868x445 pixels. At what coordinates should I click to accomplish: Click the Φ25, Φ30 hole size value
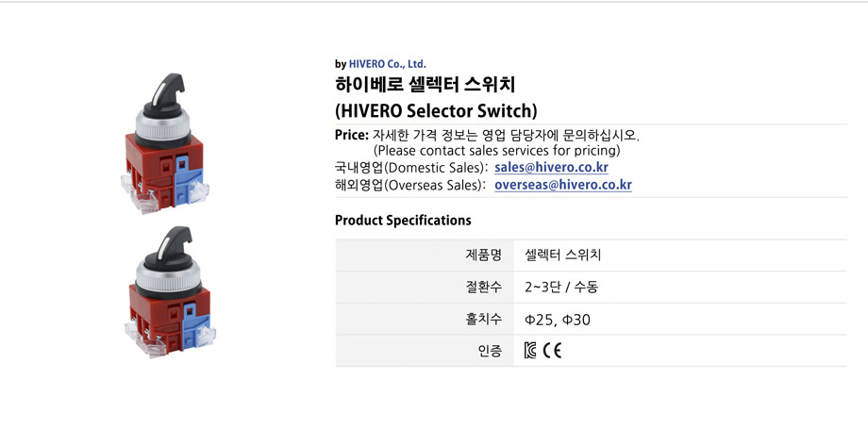tap(558, 320)
